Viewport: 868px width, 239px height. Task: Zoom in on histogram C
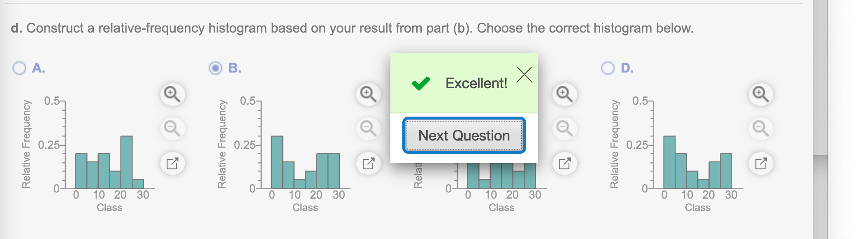tap(564, 94)
